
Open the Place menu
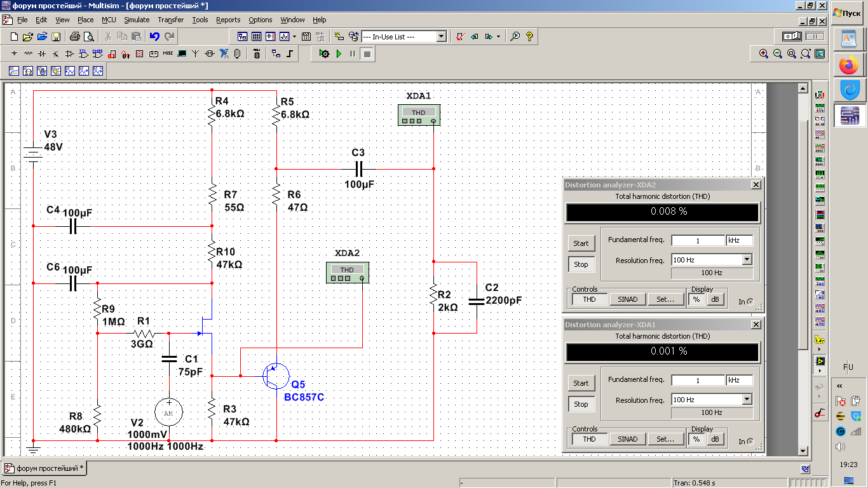(86, 20)
